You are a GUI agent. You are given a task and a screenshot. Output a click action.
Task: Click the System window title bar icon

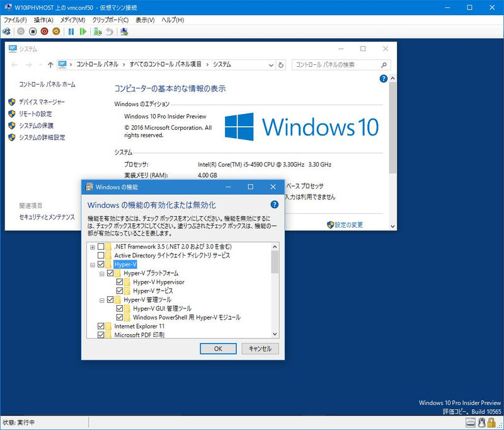[x=13, y=49]
